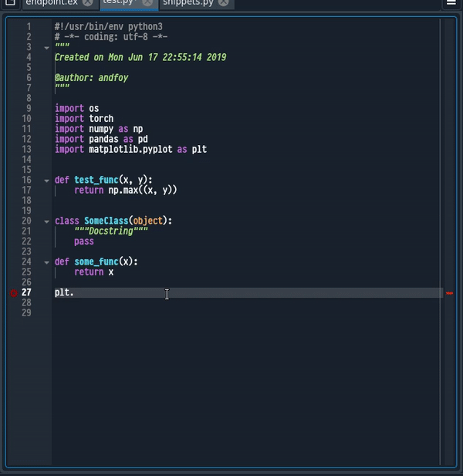Open the editor options hamburger menu
The height and width of the screenshot is (476, 463).
point(451,3)
